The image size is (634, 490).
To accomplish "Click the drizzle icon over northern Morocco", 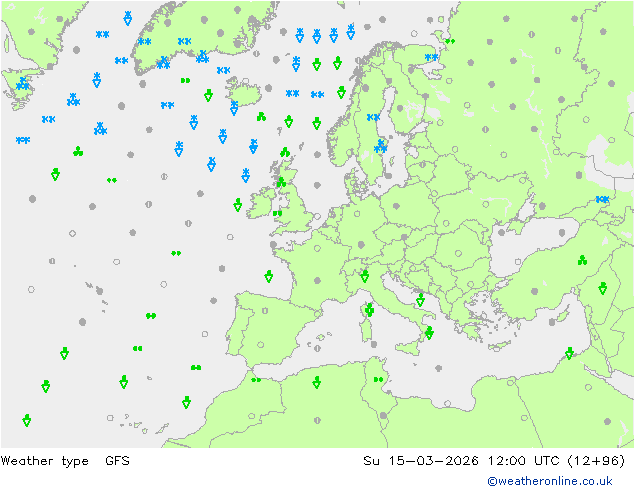I will point(256,380).
